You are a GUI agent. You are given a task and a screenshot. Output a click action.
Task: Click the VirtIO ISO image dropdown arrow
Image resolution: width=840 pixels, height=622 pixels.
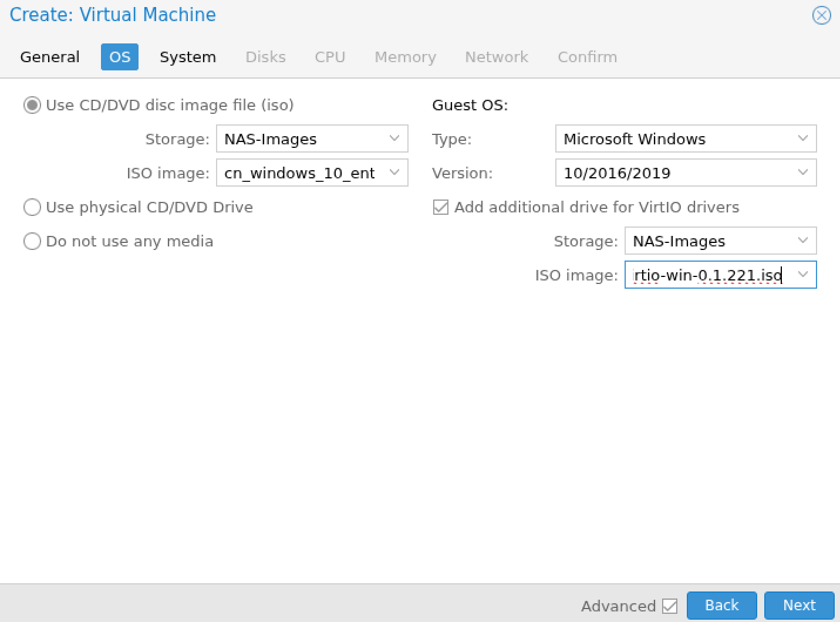(x=803, y=275)
